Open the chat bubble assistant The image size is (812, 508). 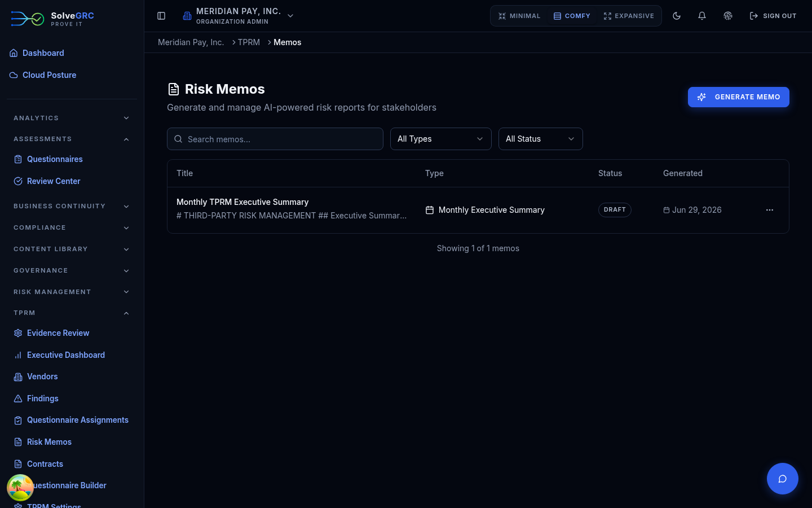pyautogui.click(x=783, y=479)
